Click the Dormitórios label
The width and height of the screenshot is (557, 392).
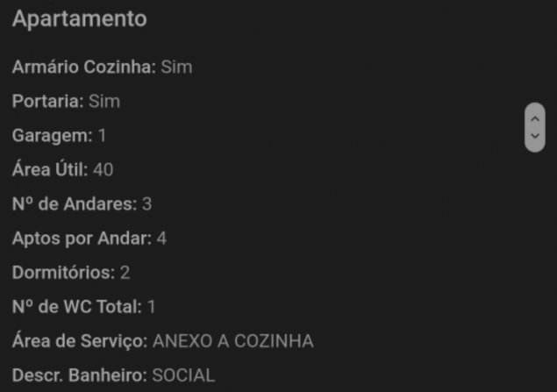(x=63, y=273)
